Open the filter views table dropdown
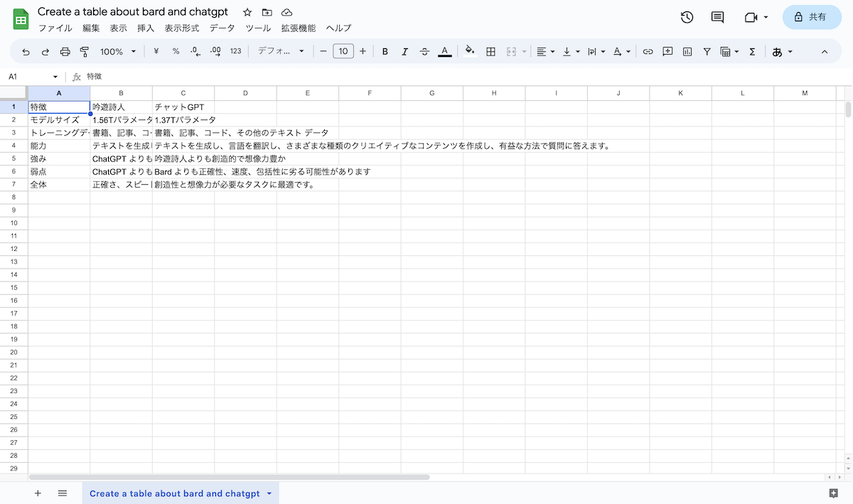Image resolution: width=853 pixels, height=504 pixels. tap(729, 51)
